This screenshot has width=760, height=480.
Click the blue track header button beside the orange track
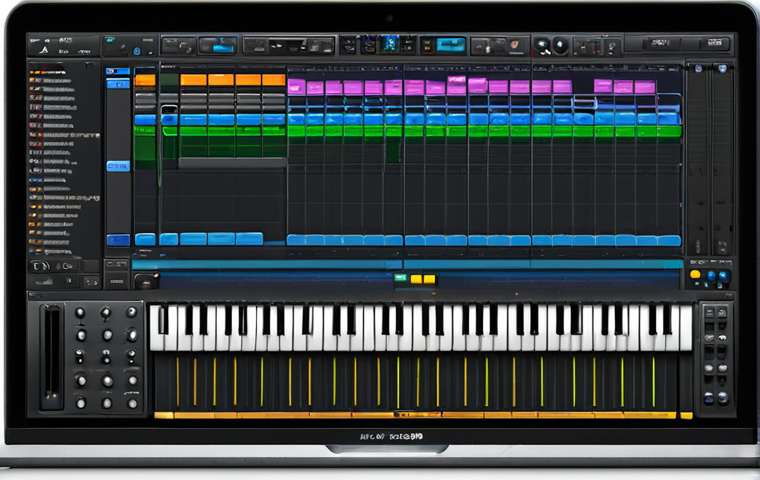coord(118,84)
